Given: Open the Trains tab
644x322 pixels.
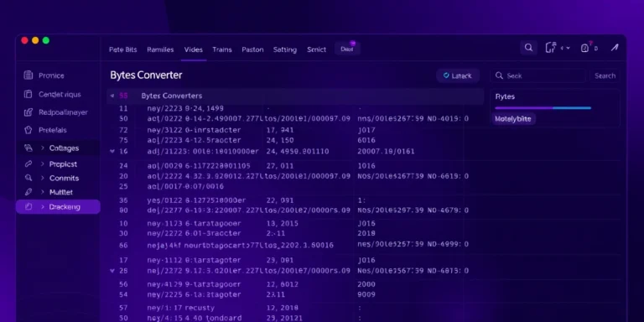Looking at the screenshot, I should (222, 49).
